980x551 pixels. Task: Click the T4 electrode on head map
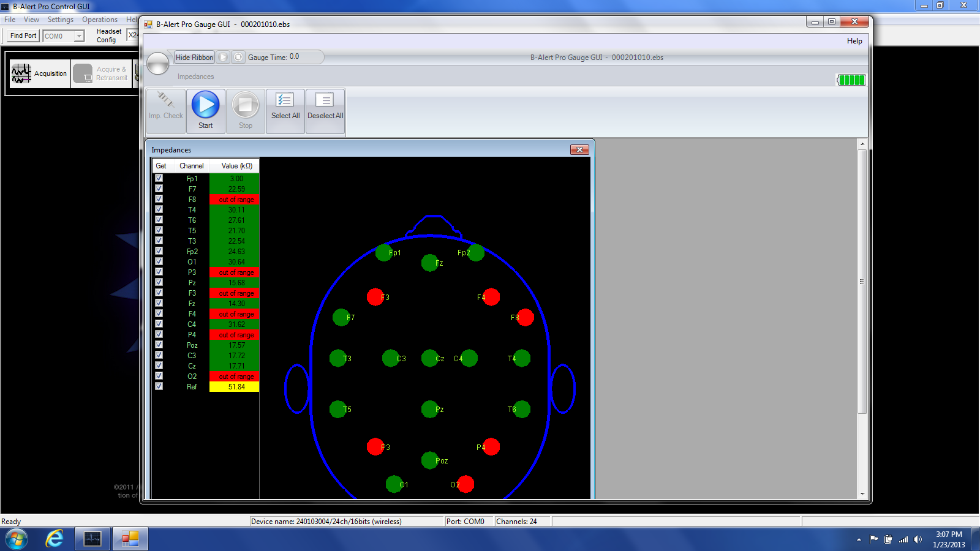point(522,358)
